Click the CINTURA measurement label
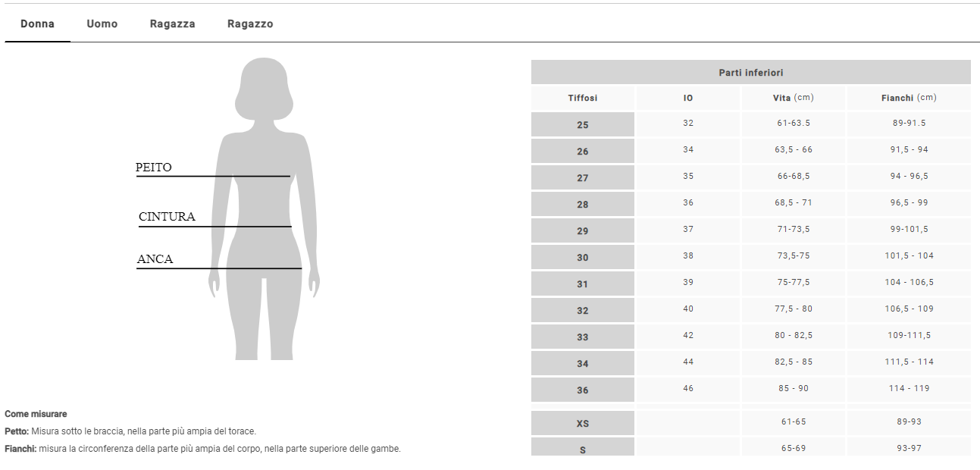This screenshot has height=470, width=980. (x=167, y=217)
